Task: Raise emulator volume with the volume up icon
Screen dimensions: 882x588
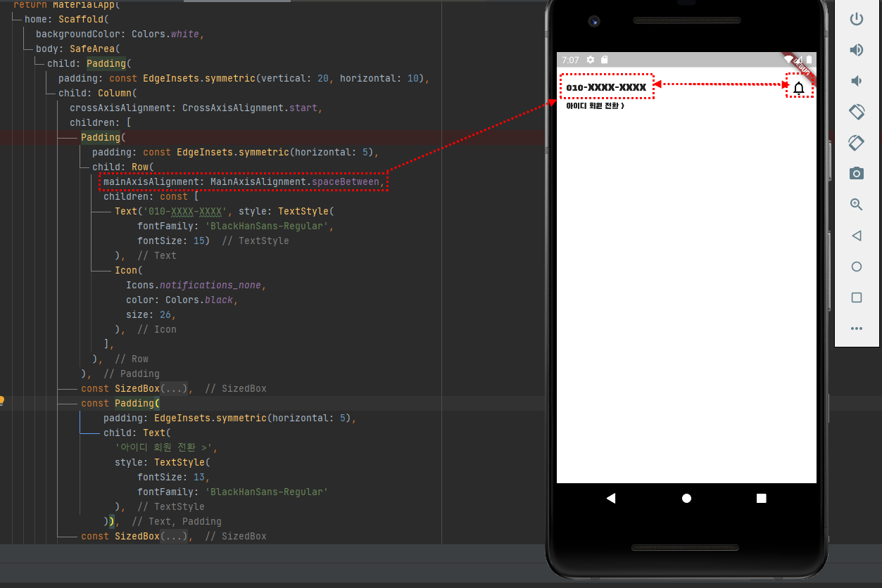Action: (x=857, y=50)
